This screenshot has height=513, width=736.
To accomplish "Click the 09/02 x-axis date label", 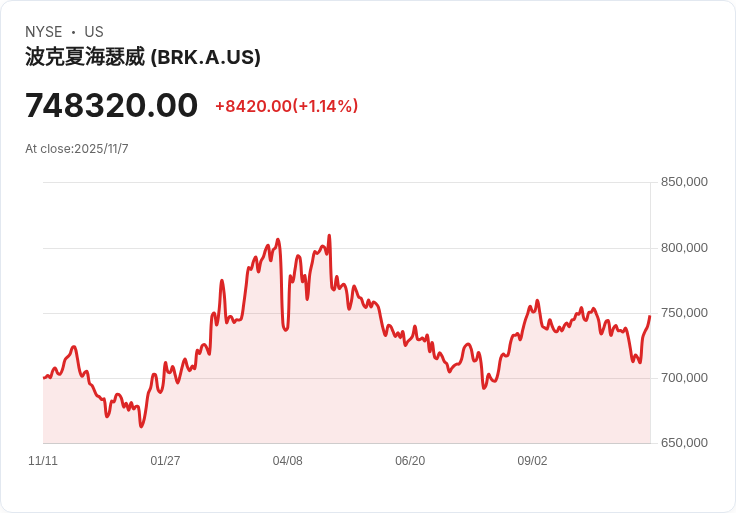I will [532, 461].
